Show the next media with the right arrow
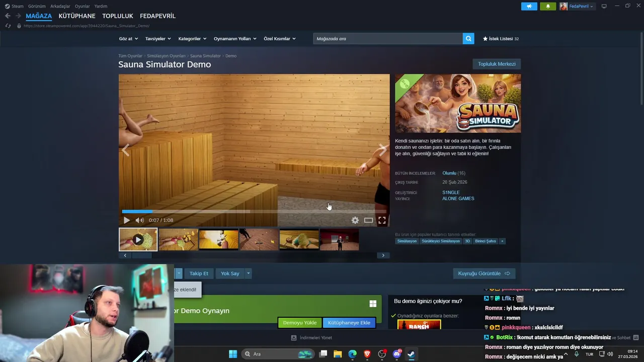This screenshot has width=644, height=362. tap(383, 149)
